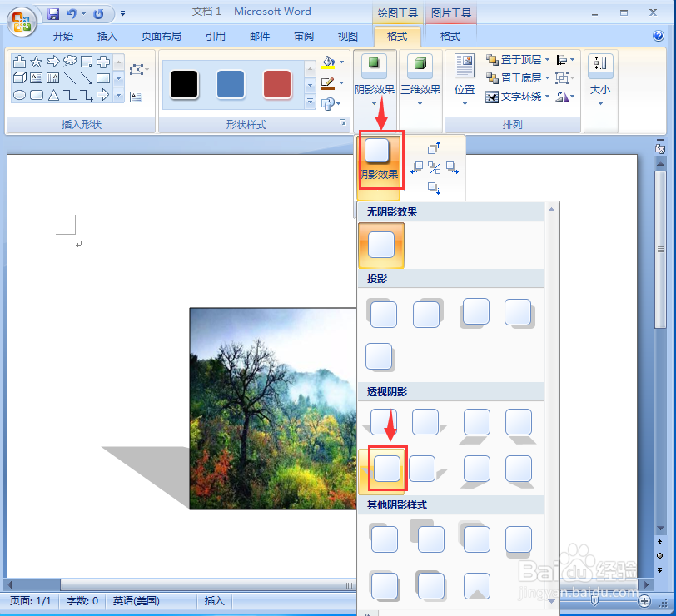The width and height of the screenshot is (676, 616).
Task: Open the align objects dropdown
Action: (565, 59)
